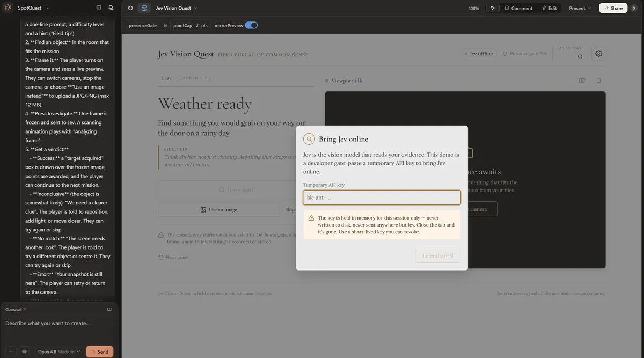Toggle the tweaks panel icon in top bar

click(144, 8)
